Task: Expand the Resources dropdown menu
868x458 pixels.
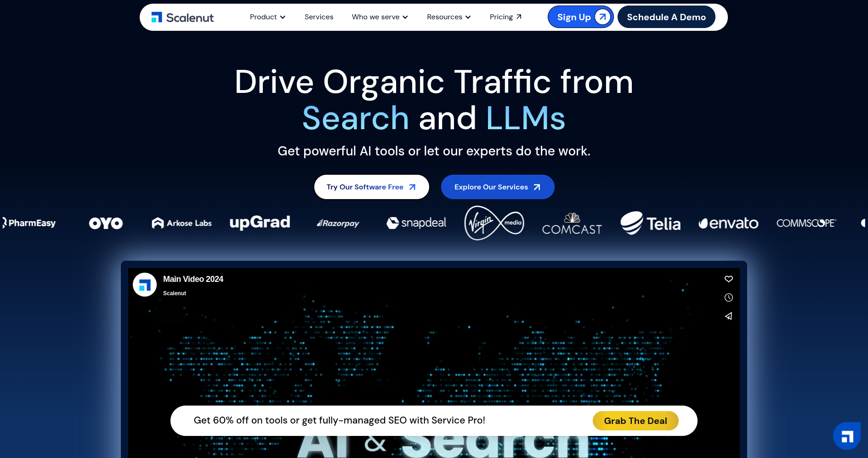Action: [449, 17]
